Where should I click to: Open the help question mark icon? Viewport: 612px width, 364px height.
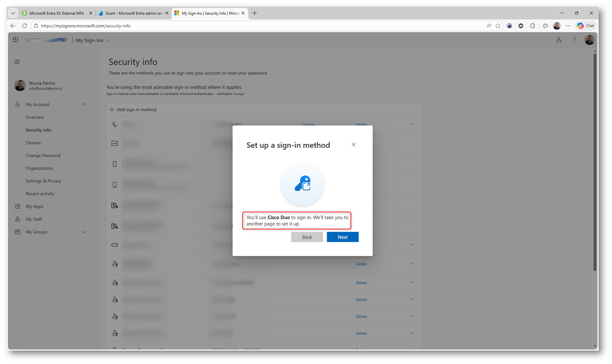point(574,40)
